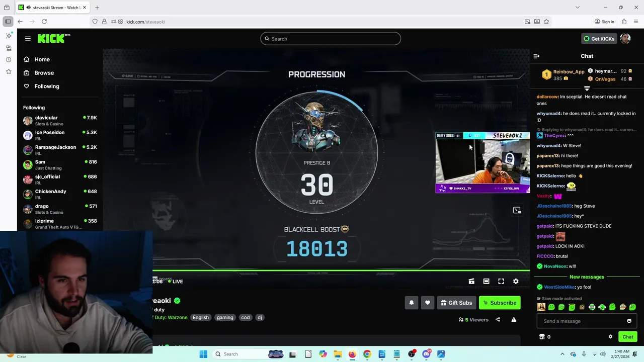Viewport: 644px width, 362px height.
Task: Reload the page in Firefox
Action: pyautogui.click(x=44, y=22)
